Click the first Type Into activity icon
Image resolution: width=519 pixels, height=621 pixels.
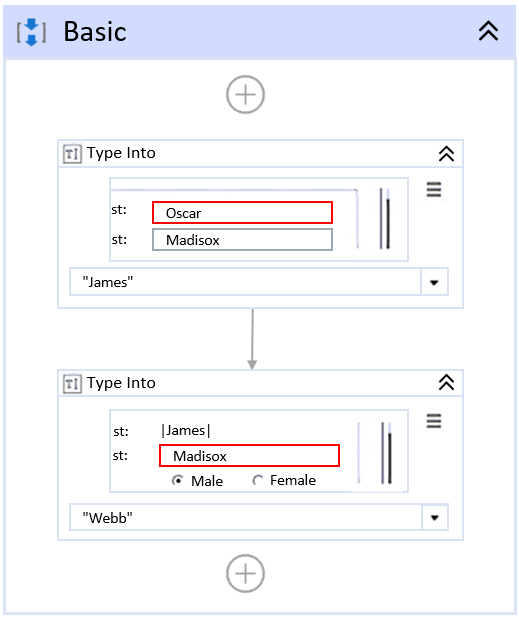tap(72, 154)
